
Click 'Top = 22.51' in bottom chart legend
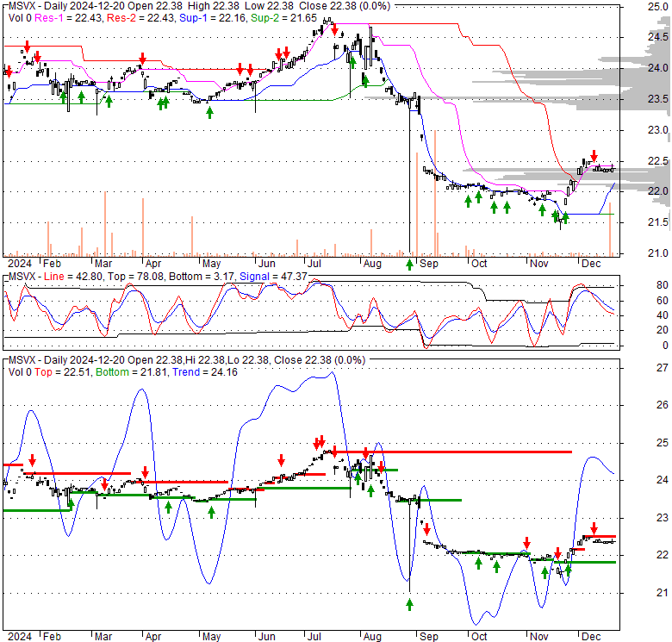(x=62, y=372)
